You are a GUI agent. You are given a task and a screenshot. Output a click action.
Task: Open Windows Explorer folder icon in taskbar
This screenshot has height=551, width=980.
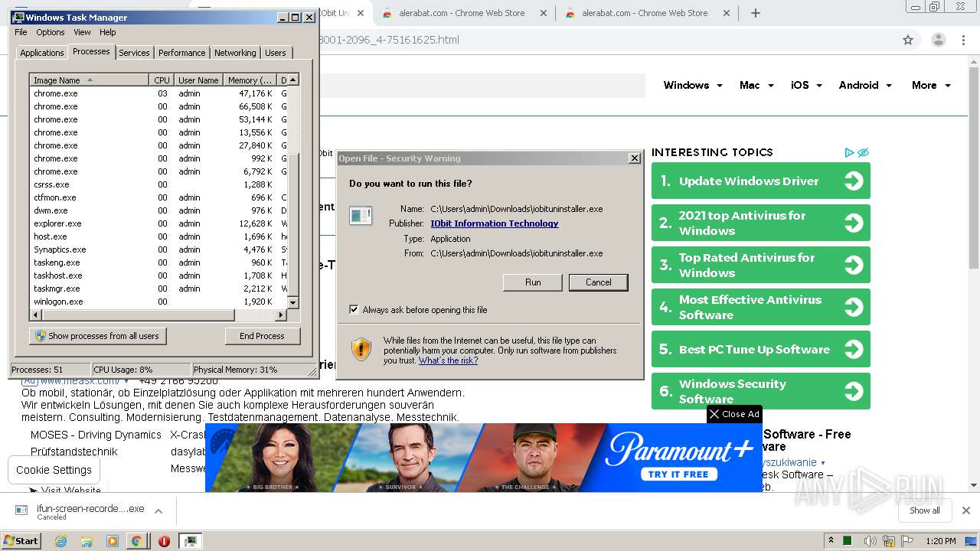pos(87,541)
